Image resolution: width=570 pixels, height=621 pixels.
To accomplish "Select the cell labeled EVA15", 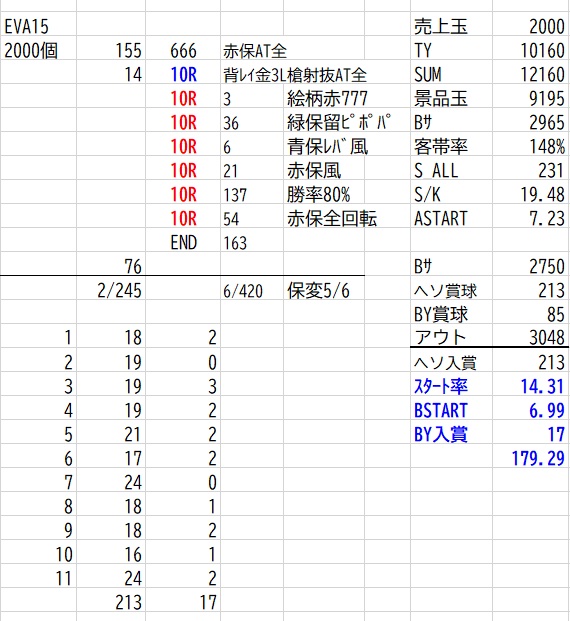I will (38, 27).
